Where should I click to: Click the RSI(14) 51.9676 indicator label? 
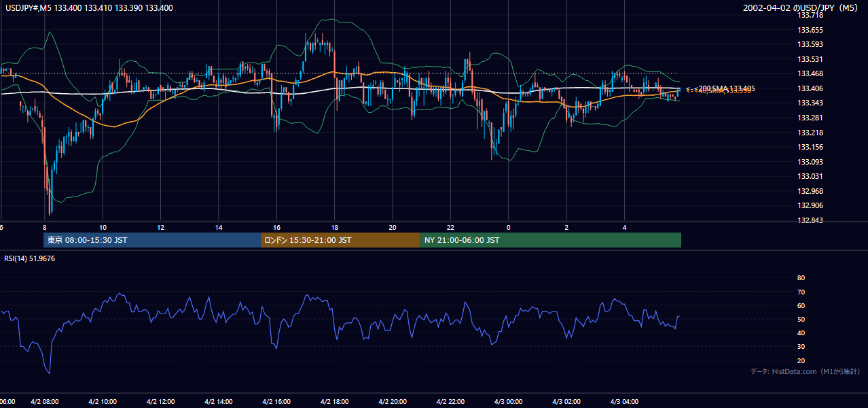29,258
